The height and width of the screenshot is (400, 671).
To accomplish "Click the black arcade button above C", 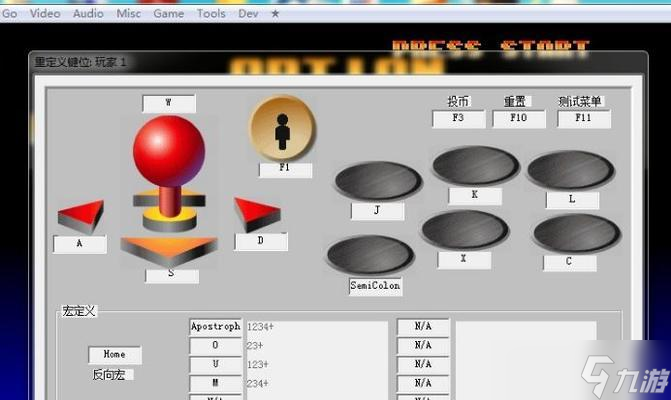I will (x=569, y=233).
